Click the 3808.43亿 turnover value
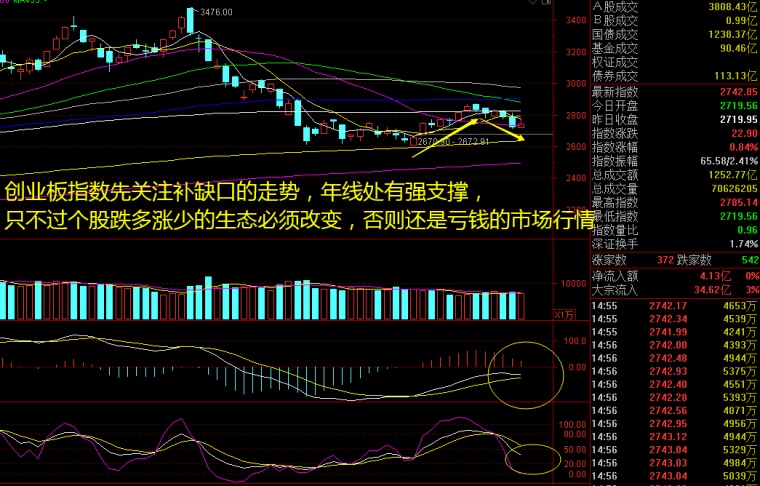This screenshot has width=760, height=486. click(x=733, y=7)
